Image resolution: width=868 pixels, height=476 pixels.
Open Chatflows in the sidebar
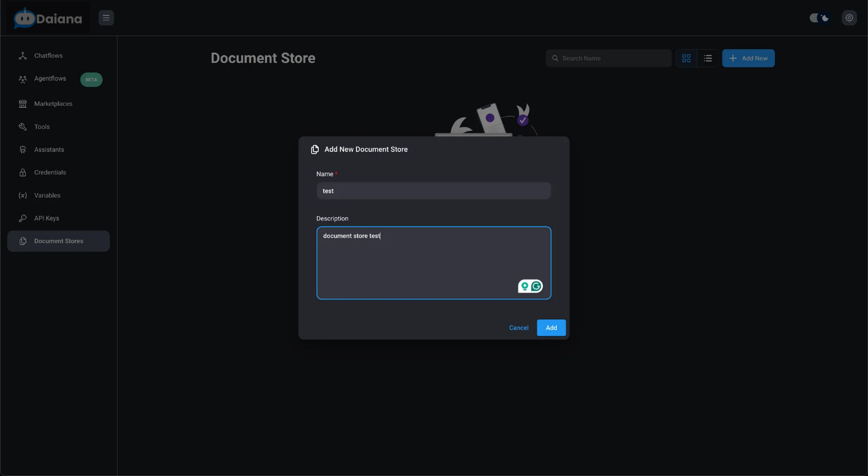pyautogui.click(x=49, y=55)
